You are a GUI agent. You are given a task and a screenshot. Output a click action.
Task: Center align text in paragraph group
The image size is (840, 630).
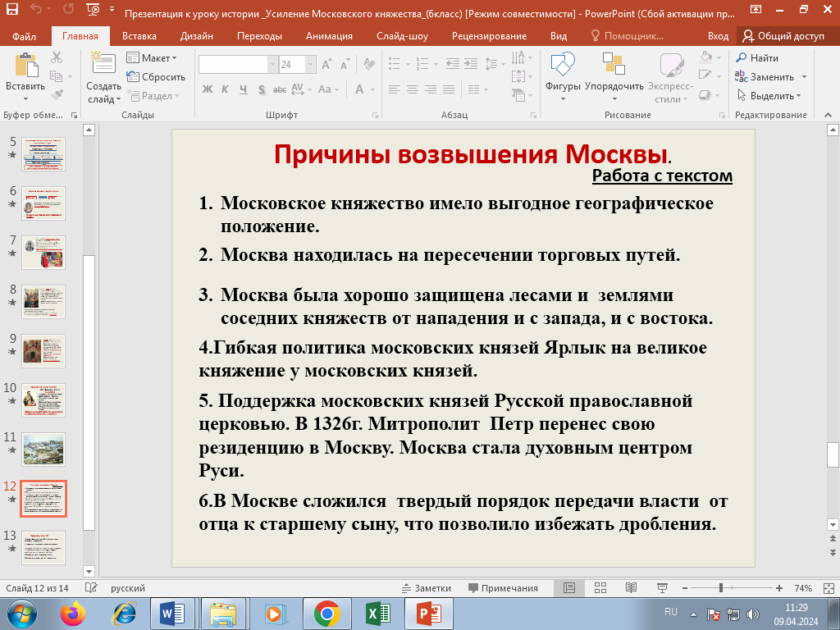413,89
